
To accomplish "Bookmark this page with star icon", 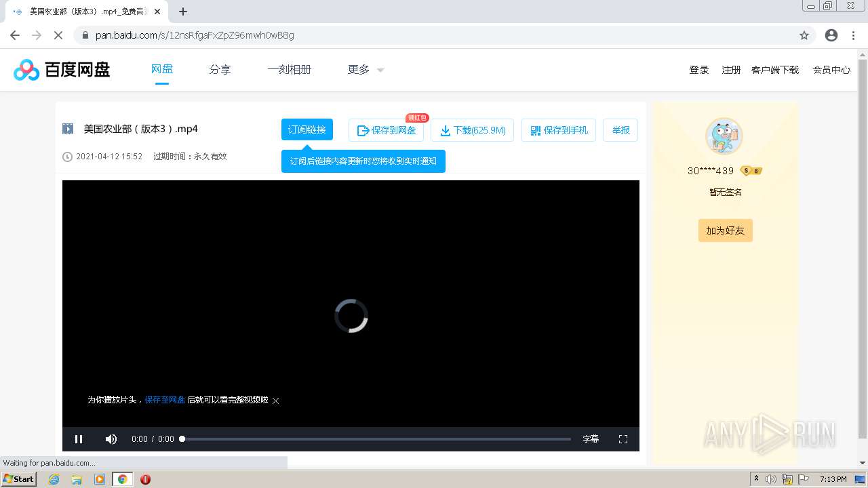I will (x=804, y=35).
